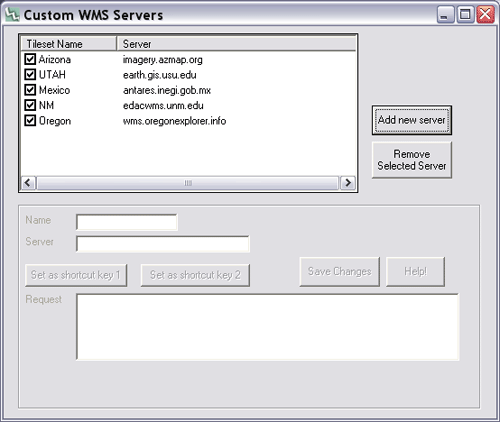Image resolution: width=500 pixels, height=422 pixels.
Task: Minimize the Custom WMS Servers window
Action: pos(445,15)
